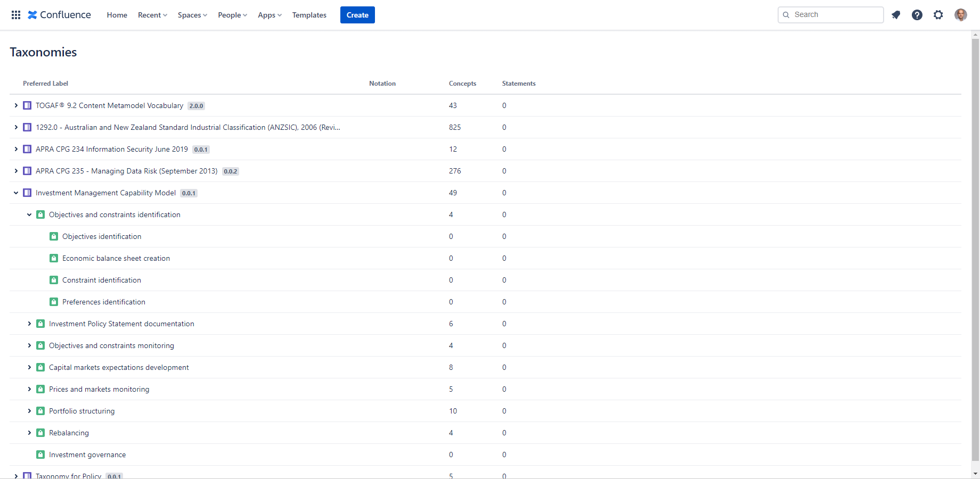Click the Statements column header

519,84
